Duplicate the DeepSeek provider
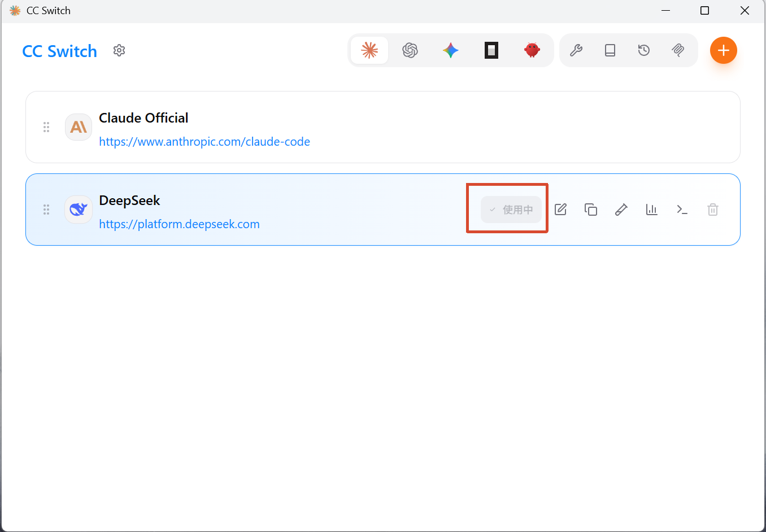 pos(591,210)
